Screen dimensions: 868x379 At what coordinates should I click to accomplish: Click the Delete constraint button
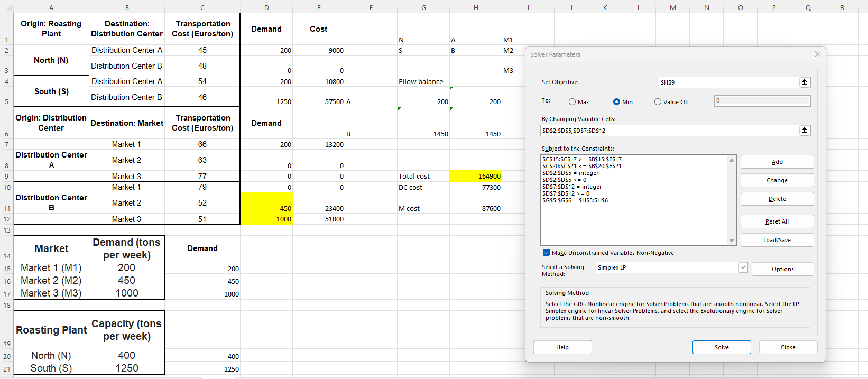tap(777, 199)
